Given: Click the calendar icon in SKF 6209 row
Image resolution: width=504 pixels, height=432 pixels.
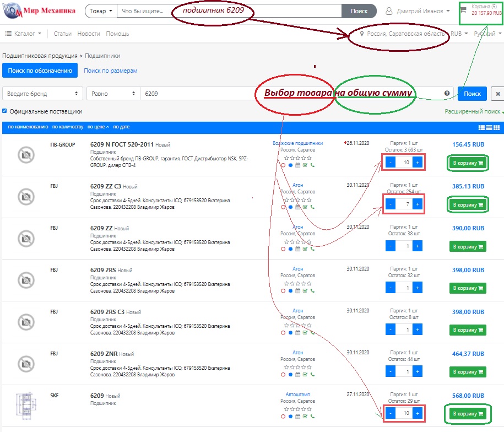Looking at the screenshot, I should point(297,416).
